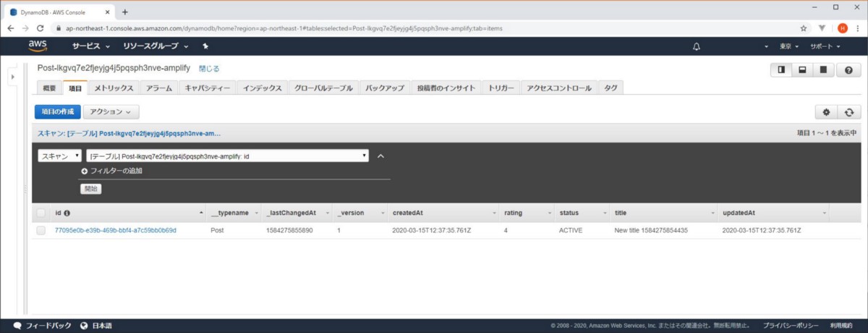Click browser back arrow
Image resolution: width=868 pixels, height=333 pixels.
[11, 28]
